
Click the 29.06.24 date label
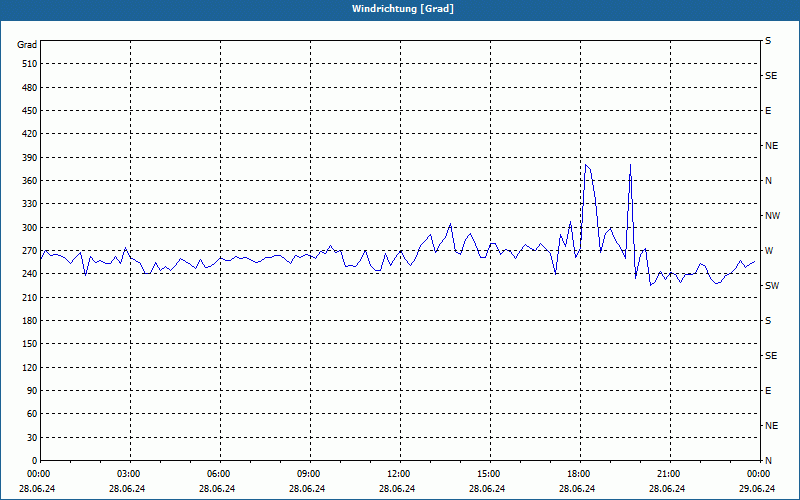[757, 488]
